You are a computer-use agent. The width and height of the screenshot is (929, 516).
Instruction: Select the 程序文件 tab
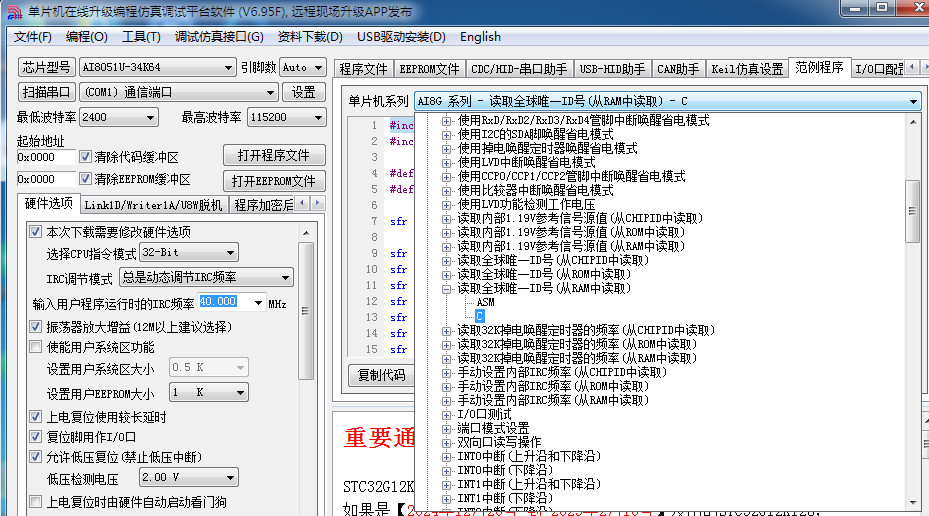(364, 69)
